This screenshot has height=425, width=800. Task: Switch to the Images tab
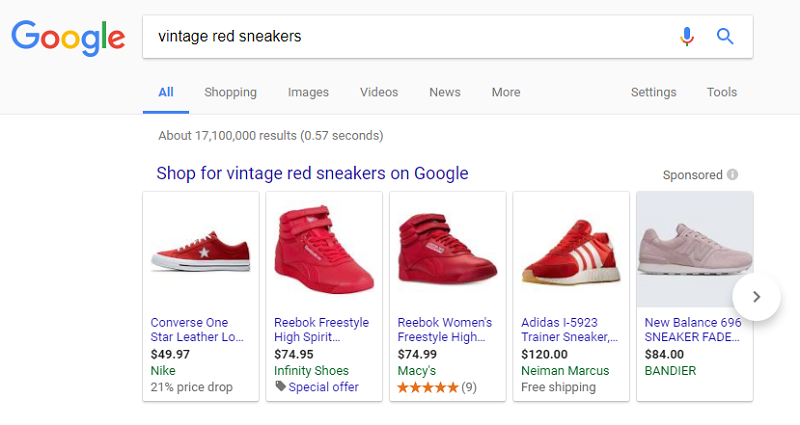[308, 92]
